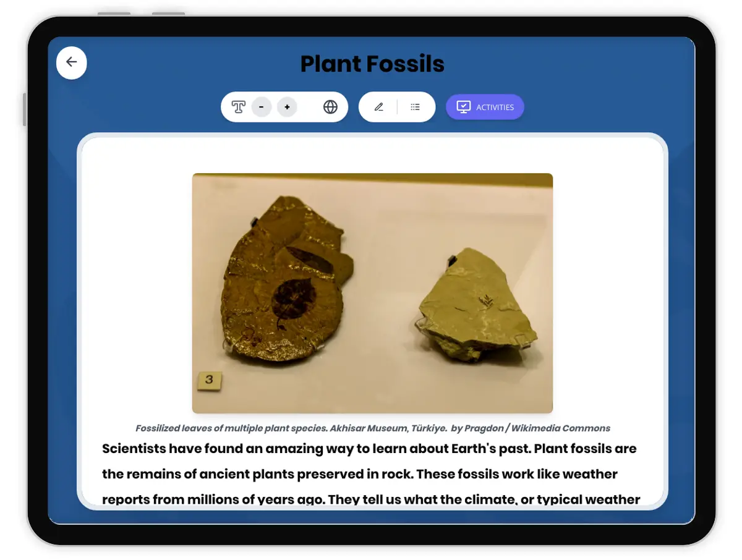The image size is (742, 560).
Task: Select the pencil annotate tool
Action: (378, 107)
